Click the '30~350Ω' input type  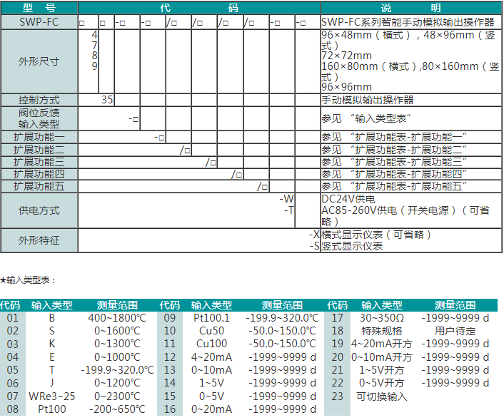(381, 318)
